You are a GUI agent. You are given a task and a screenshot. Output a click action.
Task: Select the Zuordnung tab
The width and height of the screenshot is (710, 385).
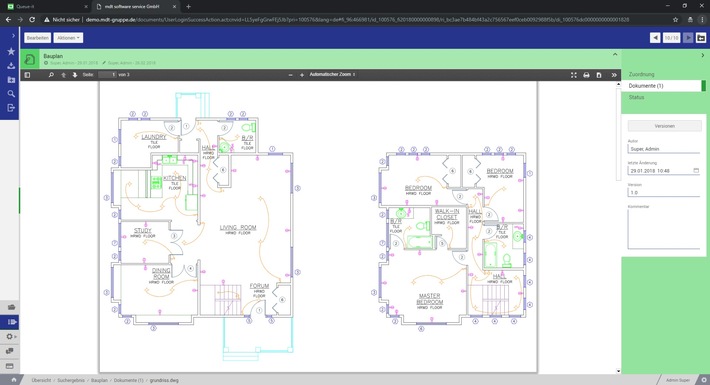pyautogui.click(x=641, y=74)
